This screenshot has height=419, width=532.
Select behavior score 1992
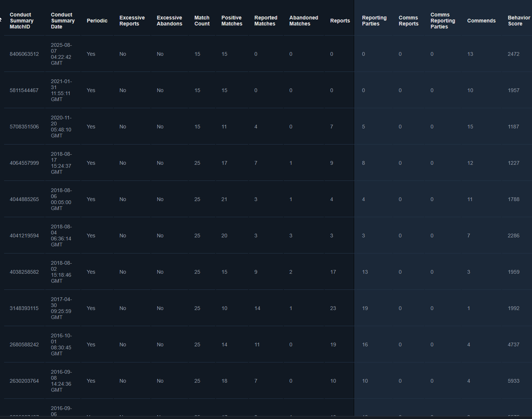pos(514,308)
